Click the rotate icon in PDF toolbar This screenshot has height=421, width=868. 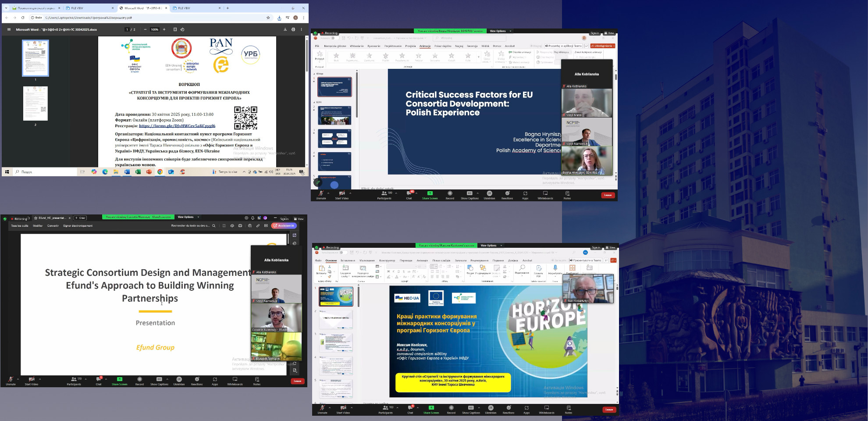pos(182,29)
